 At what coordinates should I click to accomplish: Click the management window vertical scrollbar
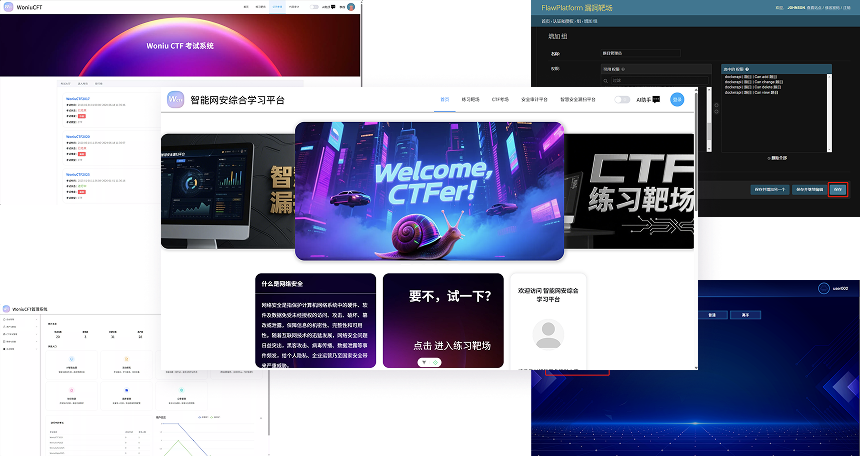269,402
